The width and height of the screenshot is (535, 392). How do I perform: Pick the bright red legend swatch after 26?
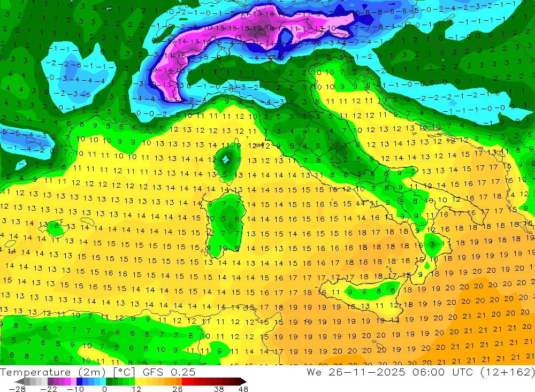[185, 381]
